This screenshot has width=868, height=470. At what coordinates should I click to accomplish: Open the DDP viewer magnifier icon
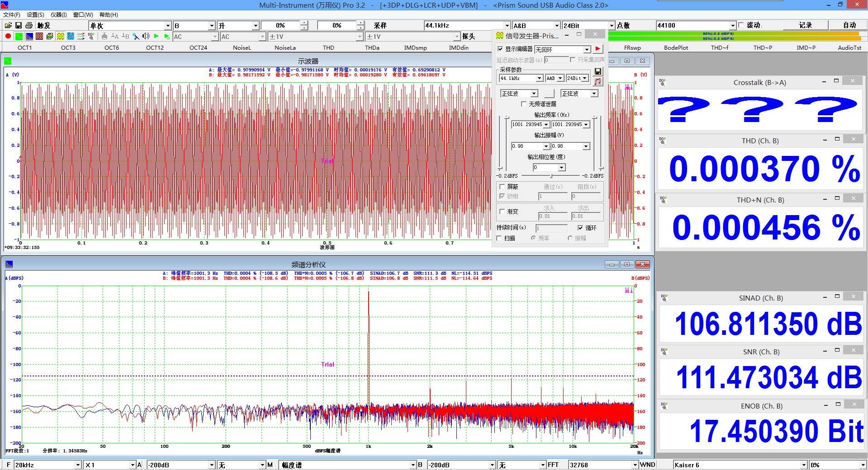coord(91,37)
